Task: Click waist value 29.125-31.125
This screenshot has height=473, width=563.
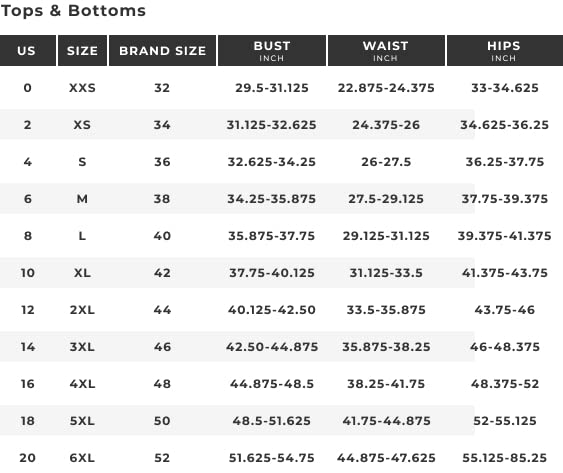Action: [386, 236]
